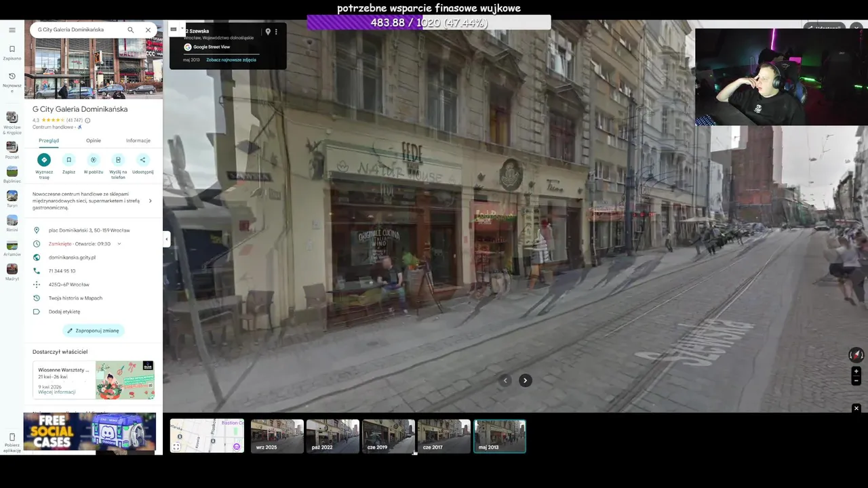Viewport: 868px width, 488px height.
Task: Click the Zapisz bookmark icon
Action: point(68,160)
